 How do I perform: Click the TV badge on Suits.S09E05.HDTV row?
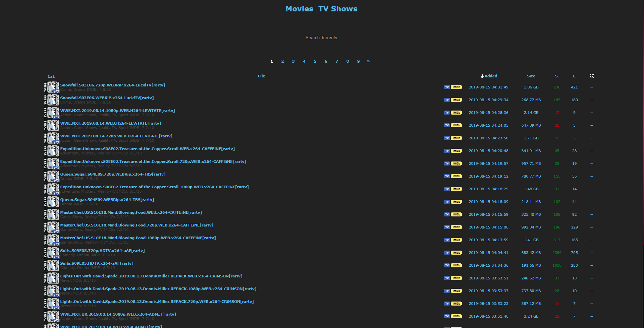coord(447,265)
